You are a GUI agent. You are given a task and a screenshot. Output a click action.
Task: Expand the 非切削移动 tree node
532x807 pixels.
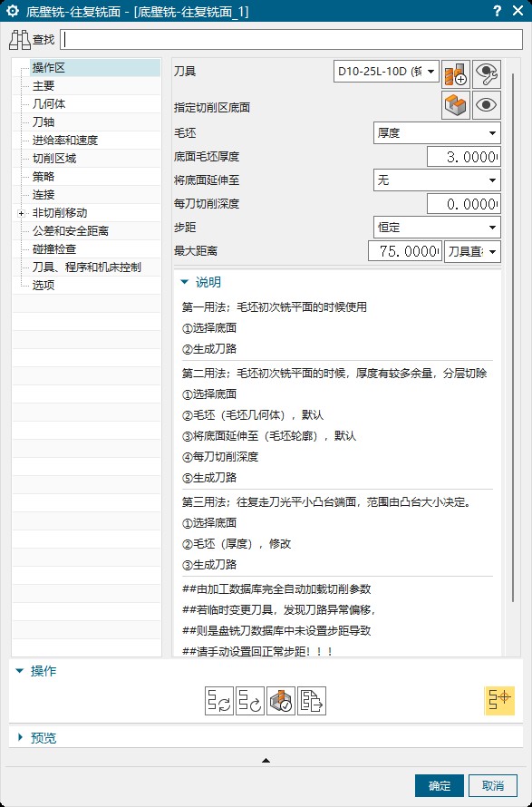21,213
